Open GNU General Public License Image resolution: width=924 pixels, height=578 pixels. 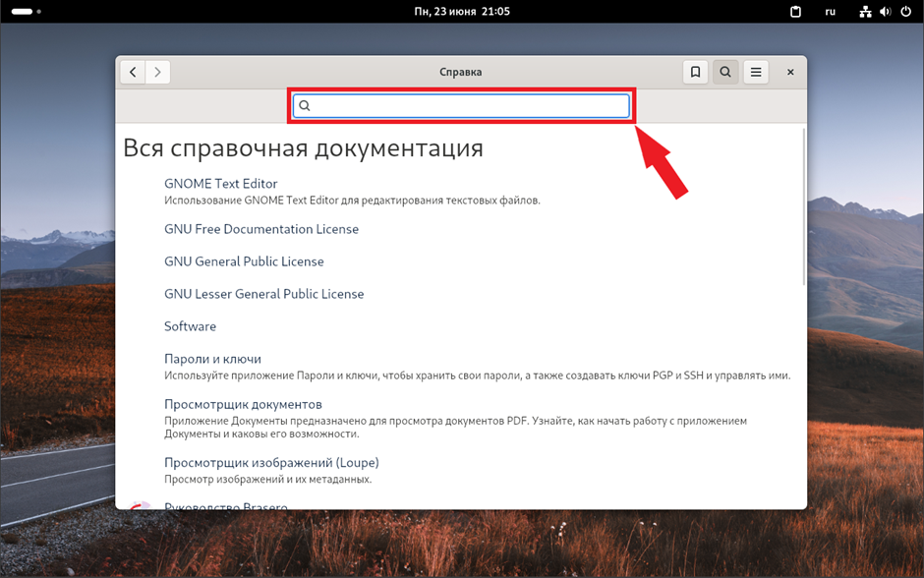pos(244,261)
